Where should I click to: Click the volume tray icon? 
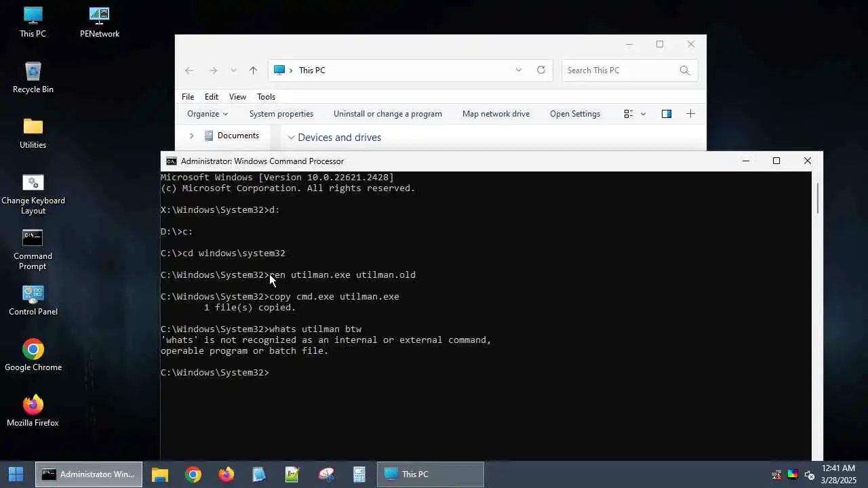(x=808, y=474)
